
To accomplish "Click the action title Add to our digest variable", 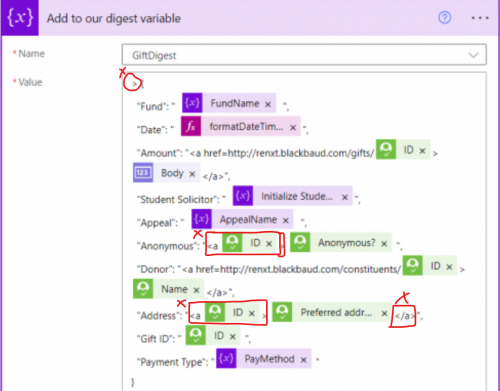I will (114, 18).
